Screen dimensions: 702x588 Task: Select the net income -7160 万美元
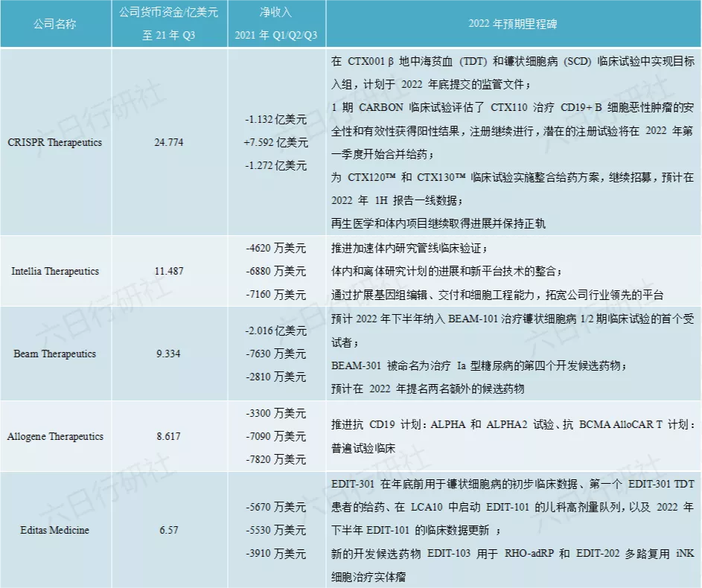click(x=275, y=295)
